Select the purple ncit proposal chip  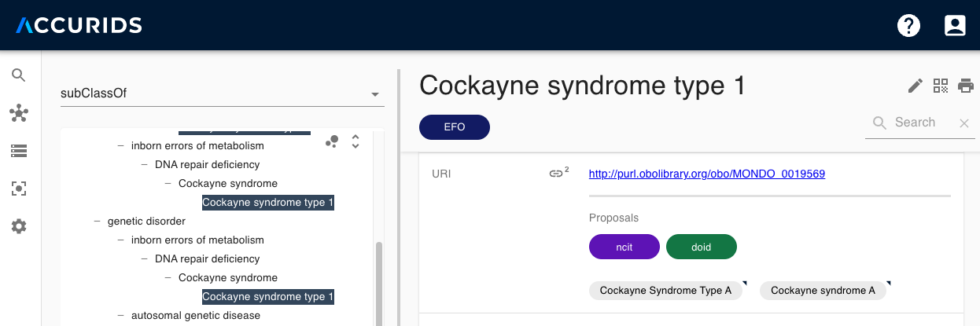624,247
